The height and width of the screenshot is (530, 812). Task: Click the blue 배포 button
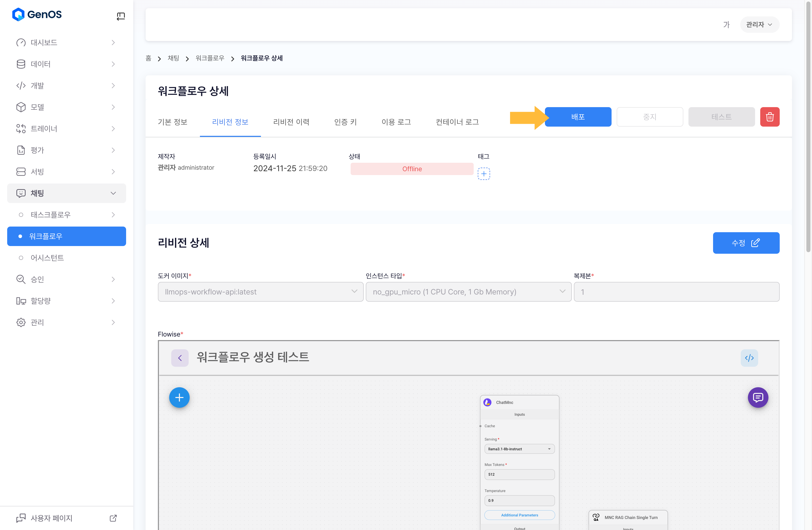[x=578, y=117]
